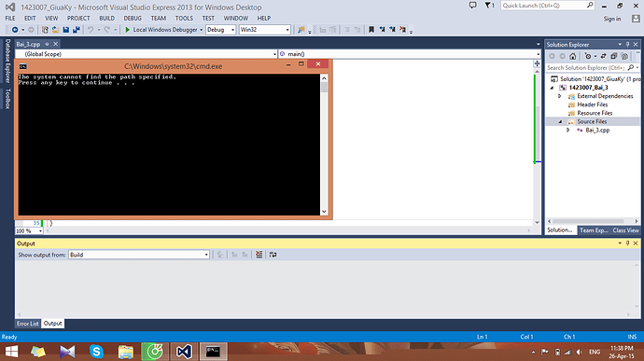Click the Home icon in Solution Explorer
This screenshot has height=361, width=644.
tap(572, 56)
